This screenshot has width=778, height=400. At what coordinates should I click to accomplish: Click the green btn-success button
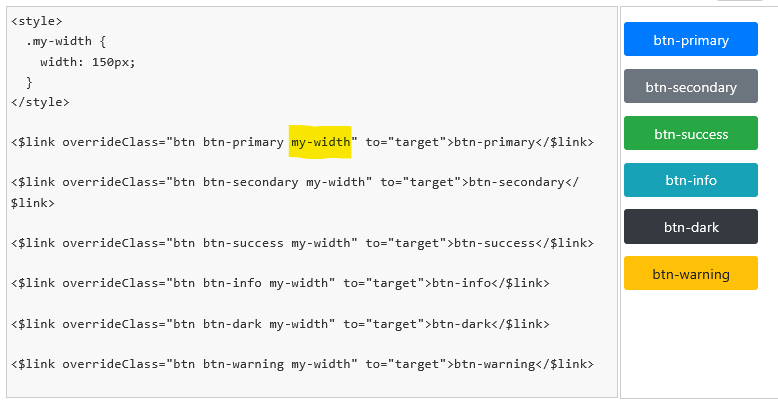click(x=691, y=133)
